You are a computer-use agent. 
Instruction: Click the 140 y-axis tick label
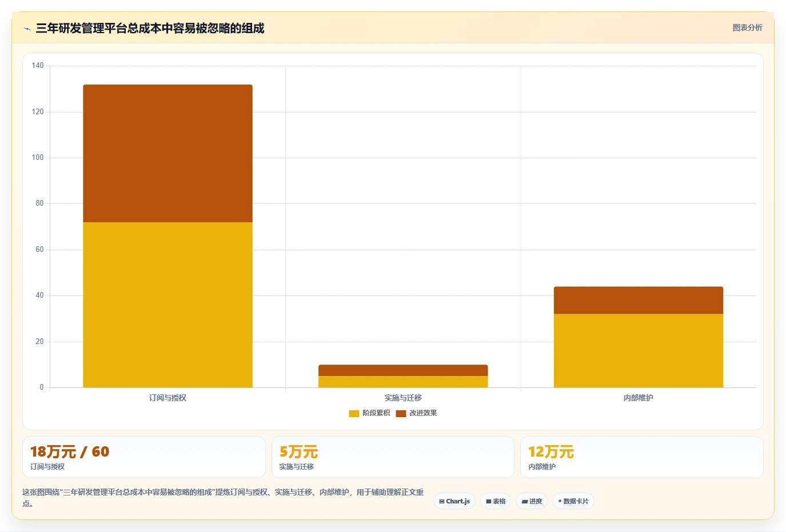(x=38, y=66)
